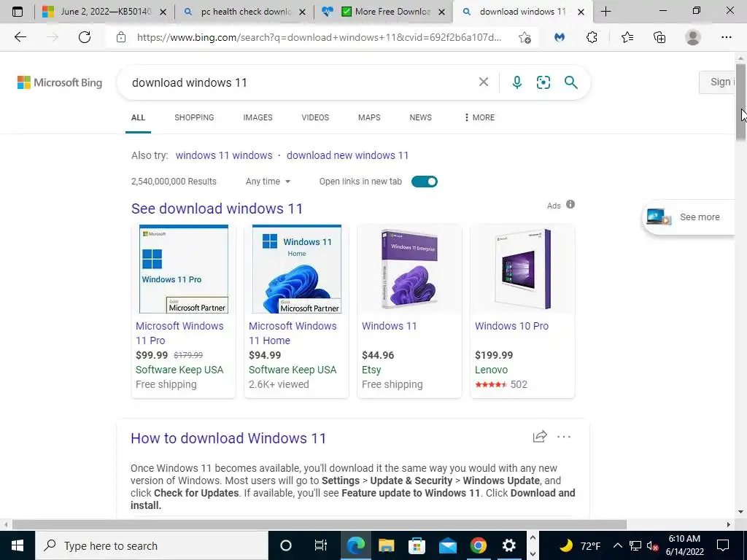The width and height of the screenshot is (747, 560).
Task: Close the pc health check tab
Action: coord(302,12)
